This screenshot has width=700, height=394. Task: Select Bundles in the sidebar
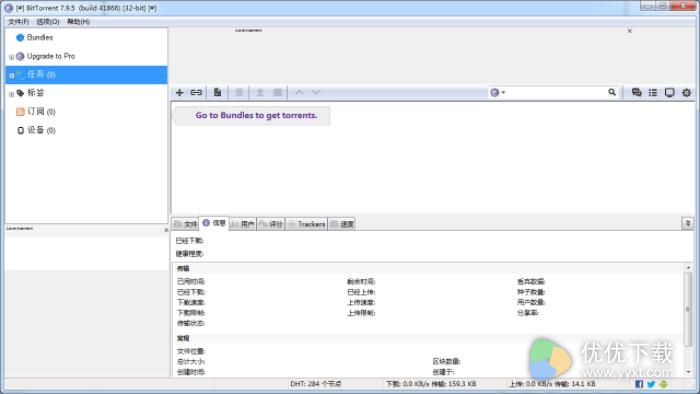point(40,37)
